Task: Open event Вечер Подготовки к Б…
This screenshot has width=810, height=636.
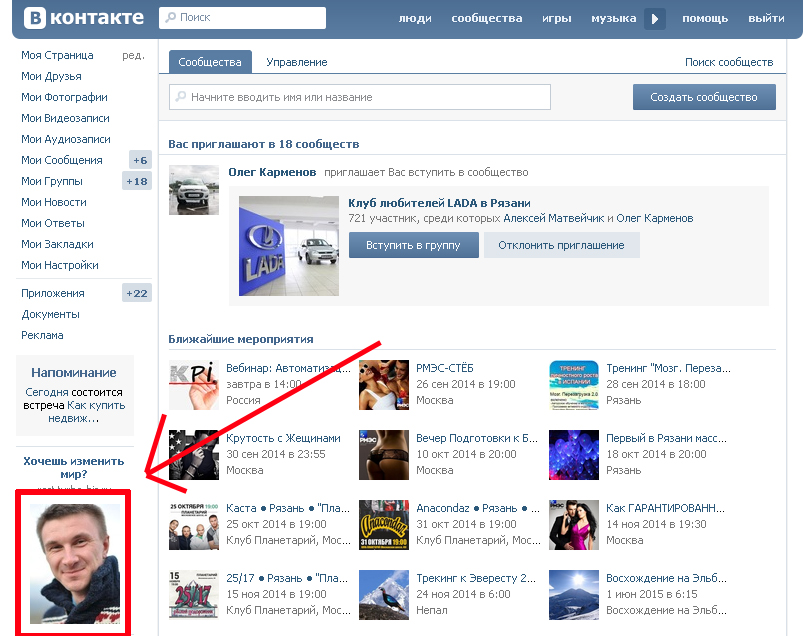Action: (477, 438)
